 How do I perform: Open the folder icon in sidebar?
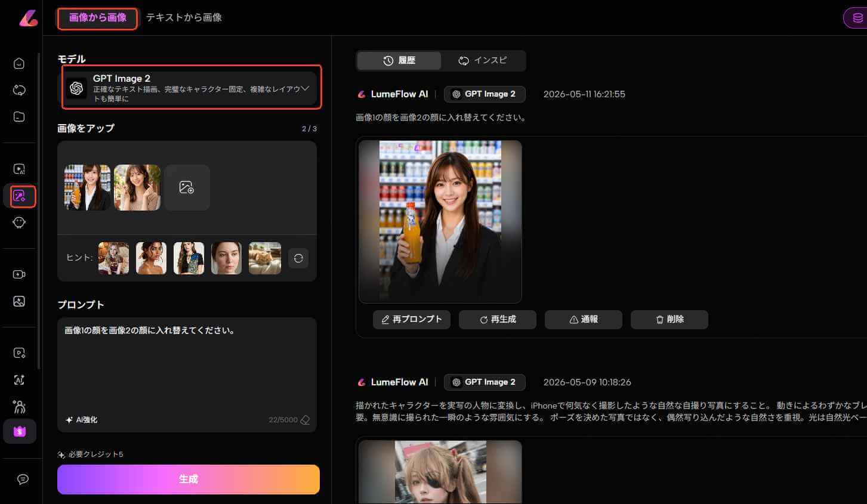[19, 116]
